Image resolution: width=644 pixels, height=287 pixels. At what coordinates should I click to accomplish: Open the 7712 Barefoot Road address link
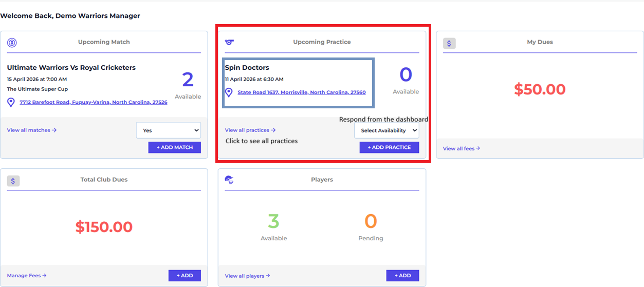(x=94, y=102)
